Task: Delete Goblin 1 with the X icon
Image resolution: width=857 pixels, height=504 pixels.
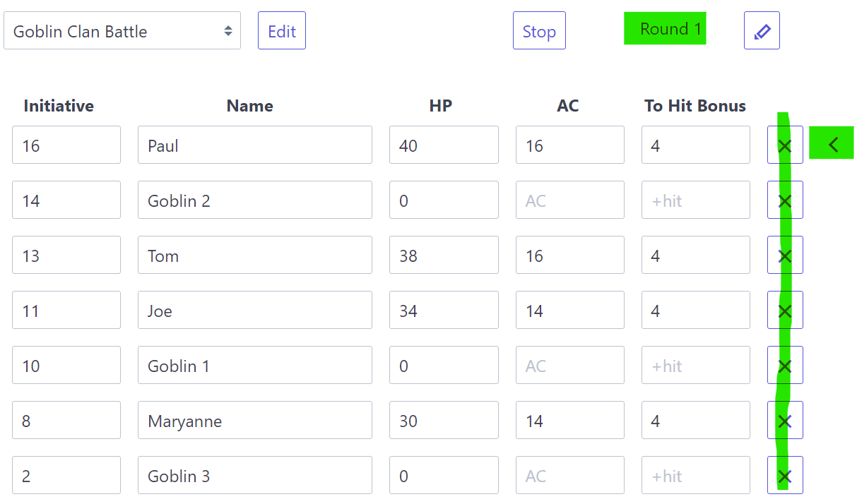Action: 784,366
